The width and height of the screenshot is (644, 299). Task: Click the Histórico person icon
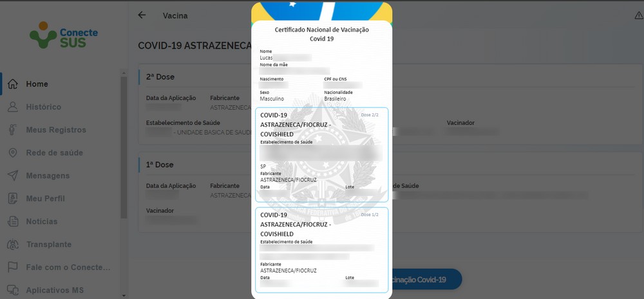click(x=13, y=107)
